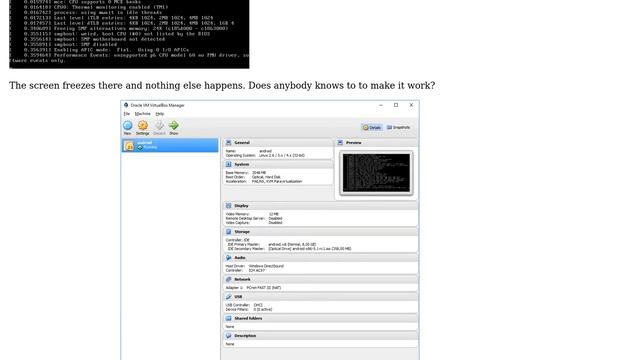Click the General section icon
This screenshot has width=640, height=360.
point(229,142)
